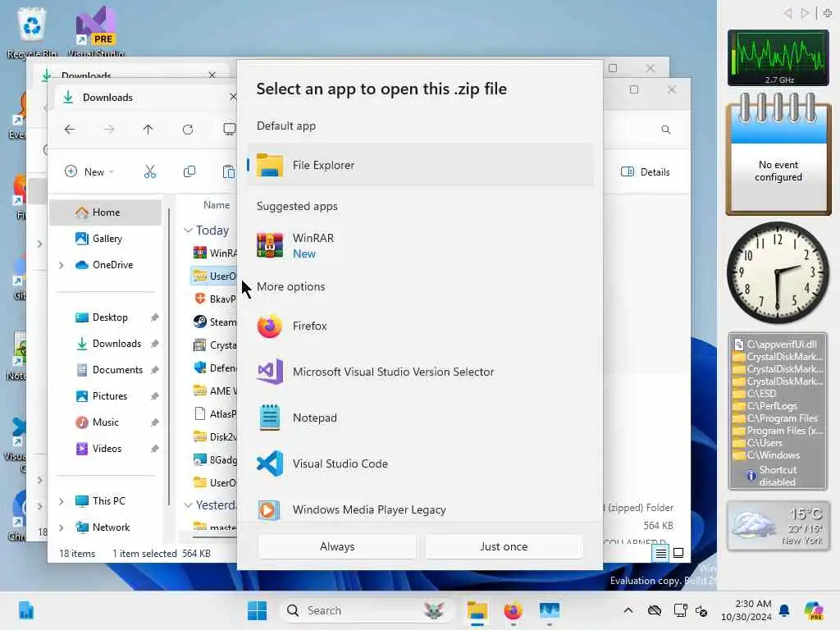
Task: Select Microsoft Visual Studio Version Selector
Action: 421,372
